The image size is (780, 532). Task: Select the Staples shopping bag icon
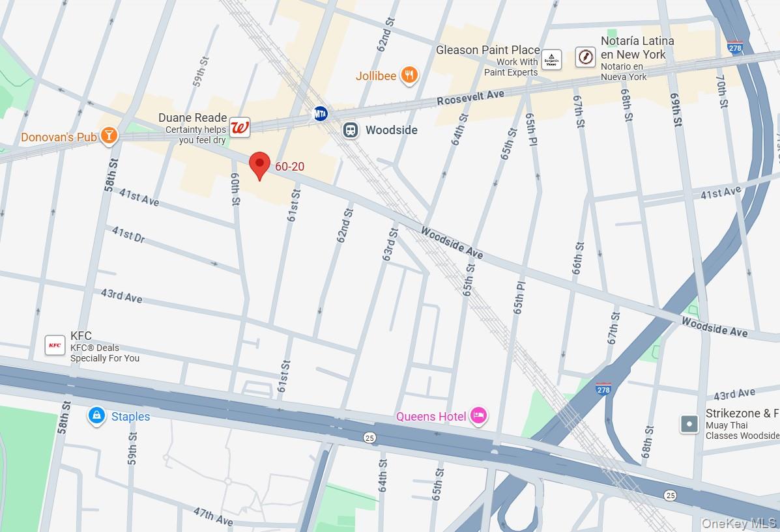point(96,416)
